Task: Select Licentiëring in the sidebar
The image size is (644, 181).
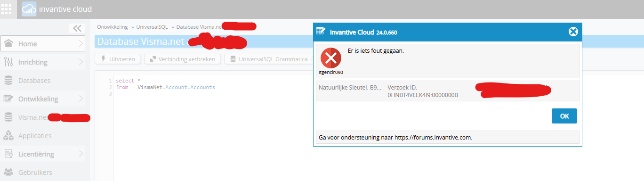Action: (43, 154)
